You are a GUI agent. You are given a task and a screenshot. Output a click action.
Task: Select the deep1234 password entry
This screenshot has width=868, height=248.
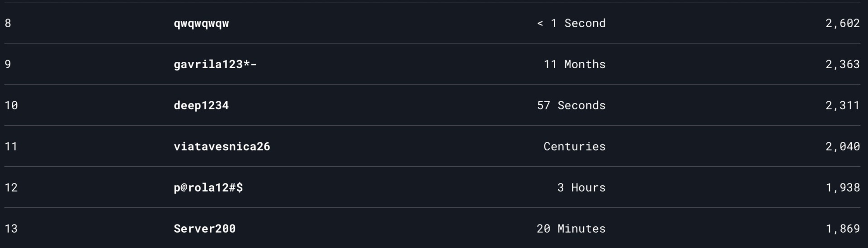point(201,106)
